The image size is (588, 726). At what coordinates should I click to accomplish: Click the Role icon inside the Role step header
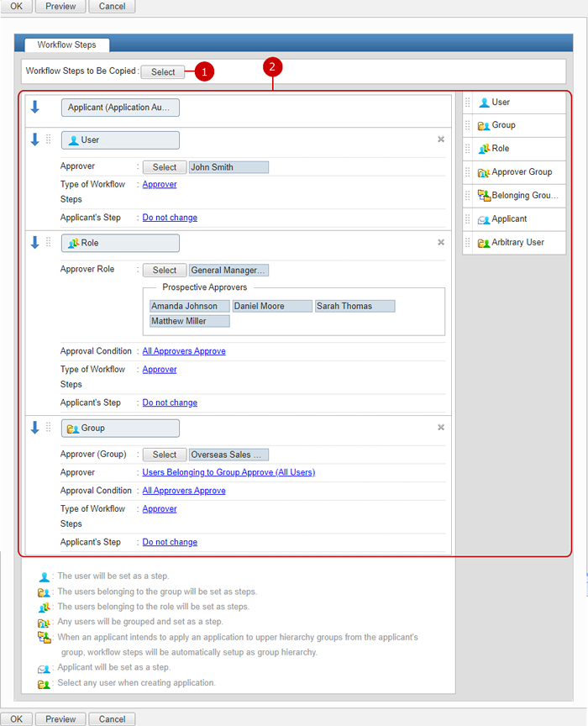pyautogui.click(x=73, y=243)
